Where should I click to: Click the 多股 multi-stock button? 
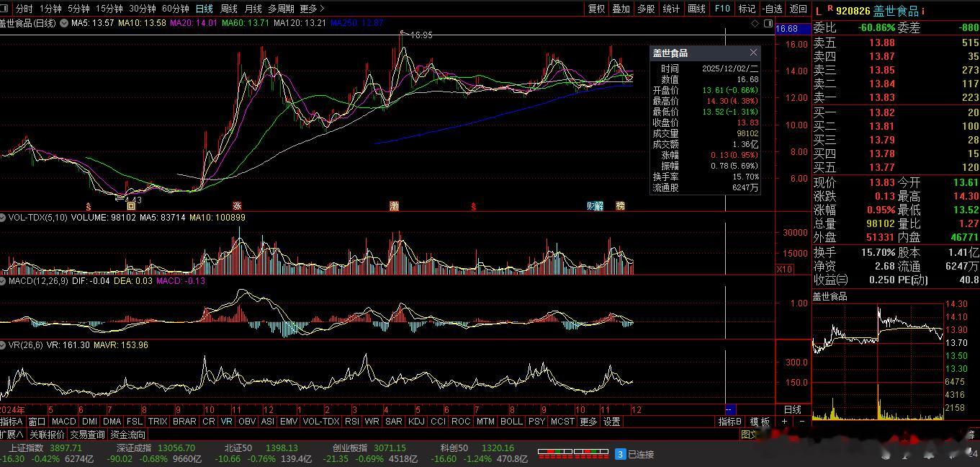646,9
